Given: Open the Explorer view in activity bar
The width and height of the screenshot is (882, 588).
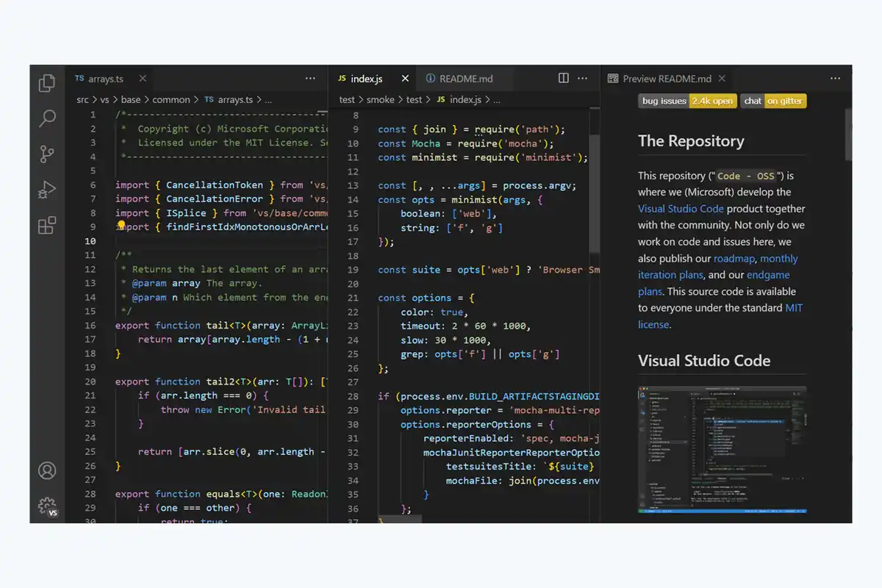Looking at the screenshot, I should coord(47,83).
